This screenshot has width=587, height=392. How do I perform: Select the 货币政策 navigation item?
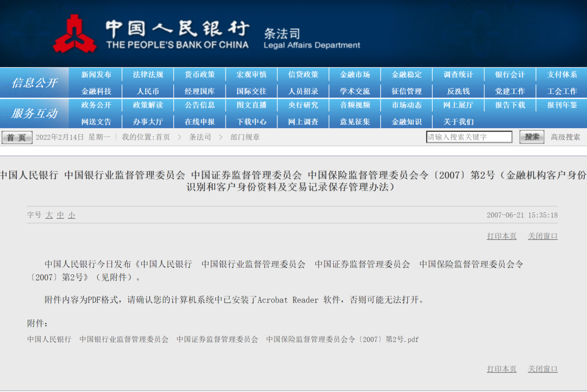pos(199,74)
